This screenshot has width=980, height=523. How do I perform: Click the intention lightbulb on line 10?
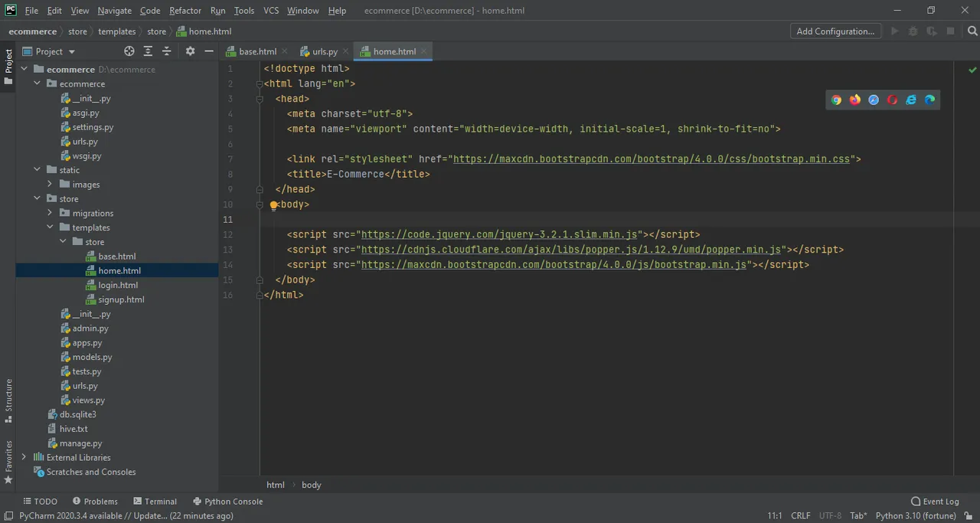[273, 205]
